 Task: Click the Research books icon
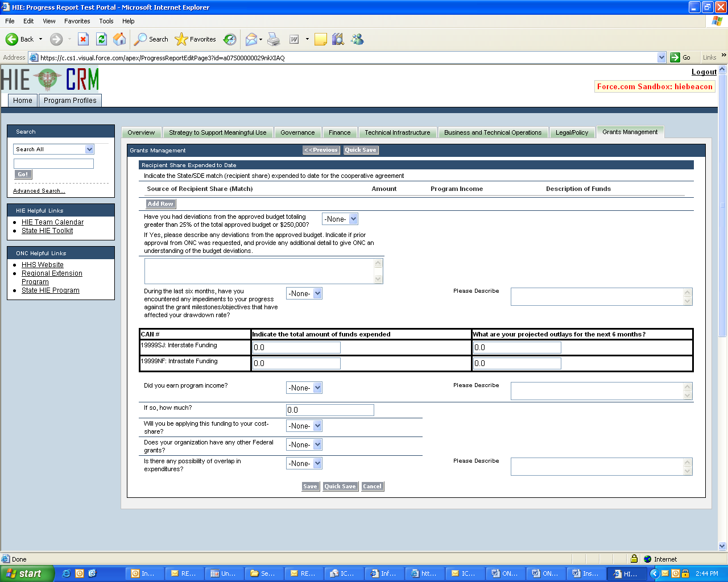point(338,39)
